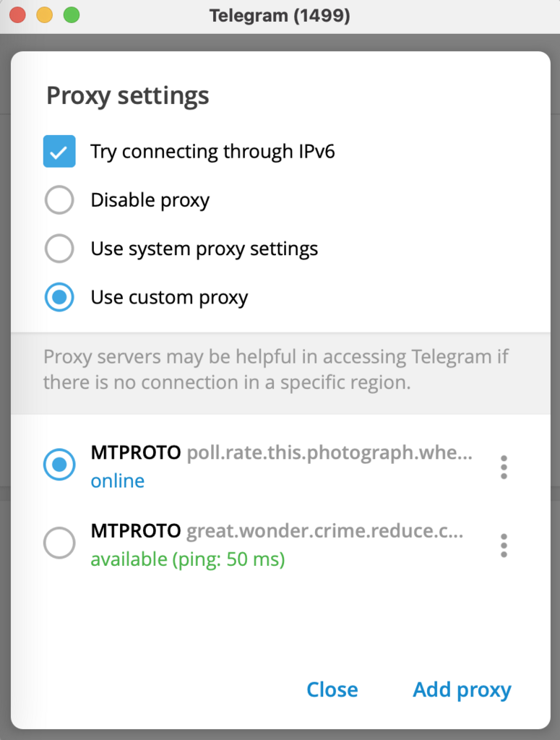Click the Telegram (1499) window title

click(x=280, y=16)
